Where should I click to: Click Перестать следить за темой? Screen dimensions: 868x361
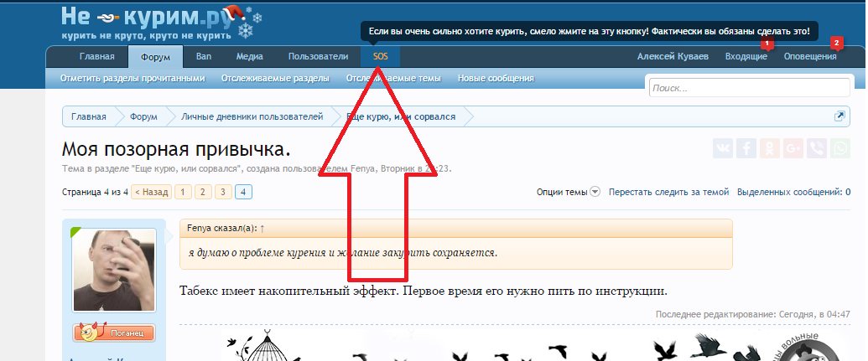coord(668,192)
